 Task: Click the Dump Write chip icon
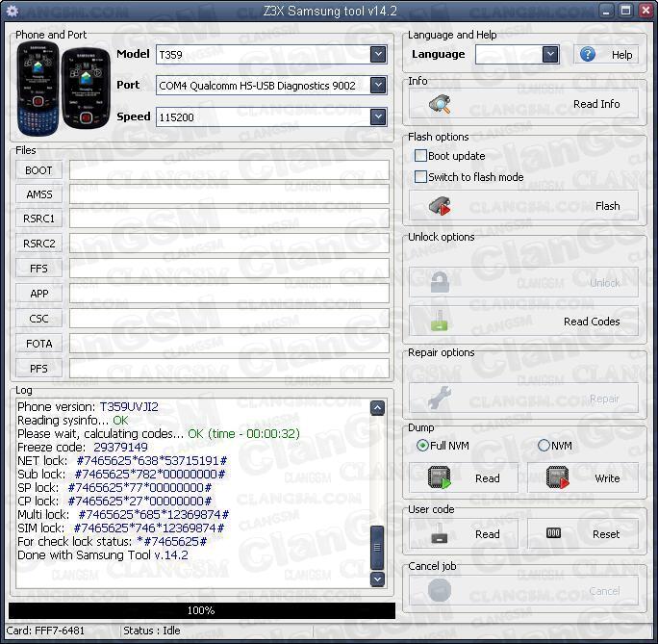pos(558,477)
